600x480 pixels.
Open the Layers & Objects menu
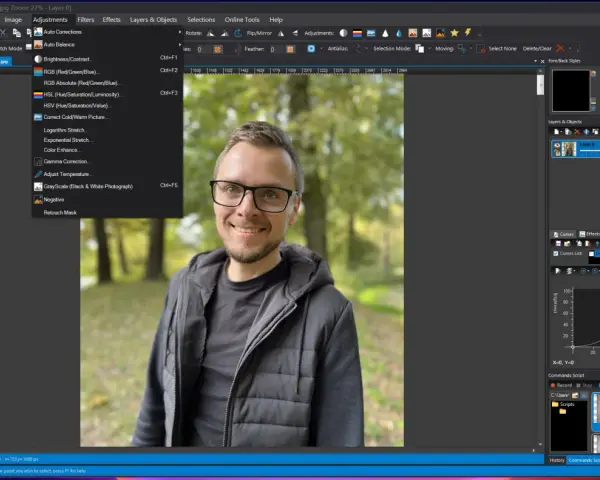153,20
